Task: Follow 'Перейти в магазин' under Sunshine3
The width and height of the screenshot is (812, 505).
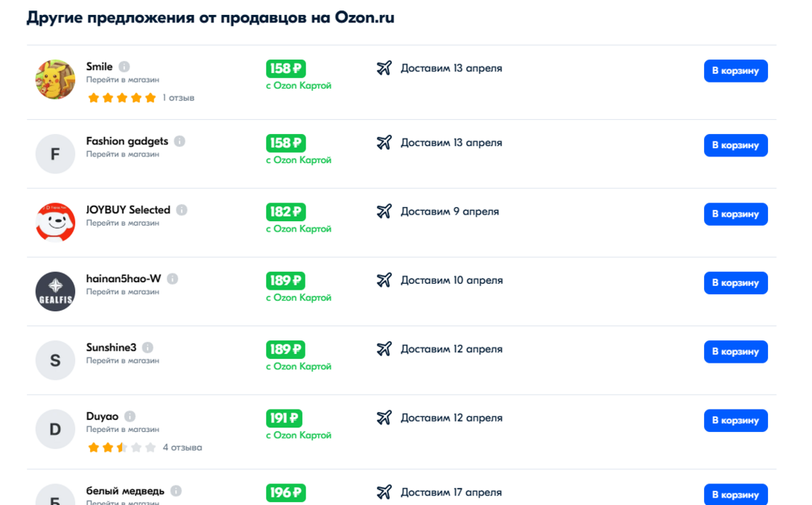Action: pyautogui.click(x=123, y=361)
